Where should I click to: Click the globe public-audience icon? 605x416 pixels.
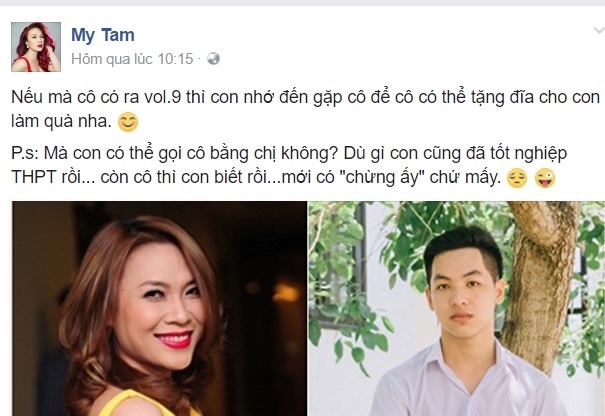coord(213,59)
